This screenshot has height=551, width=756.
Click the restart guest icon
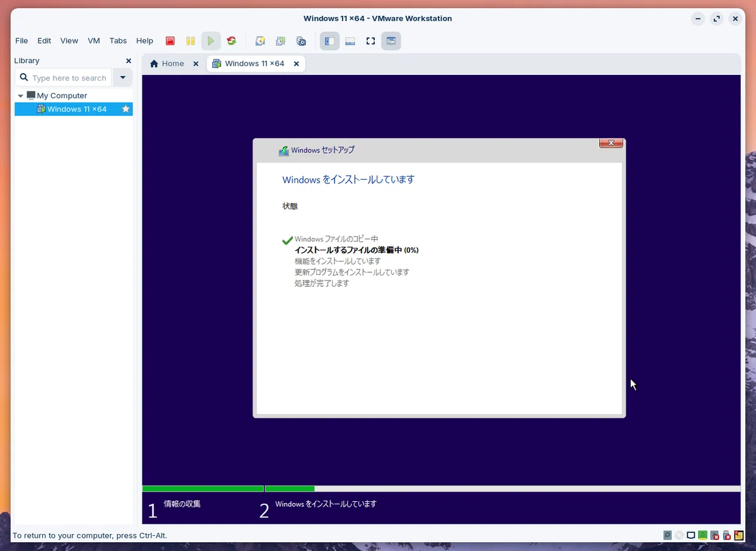232,41
